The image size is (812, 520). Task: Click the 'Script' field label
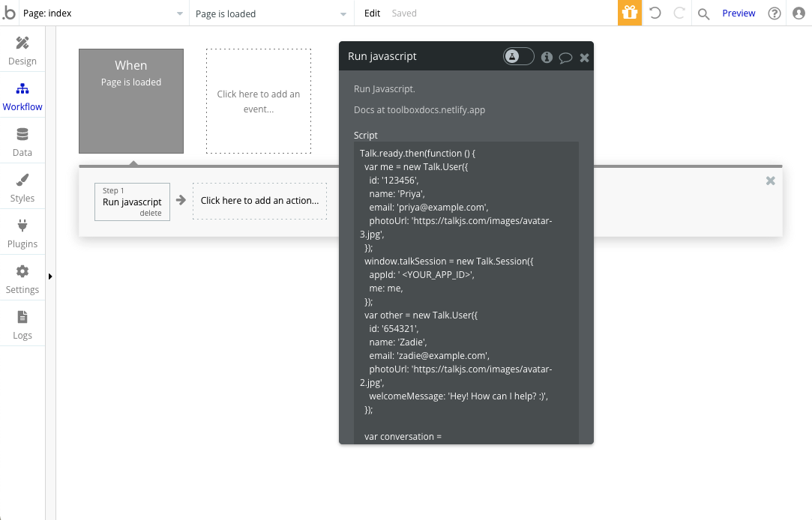[366, 135]
